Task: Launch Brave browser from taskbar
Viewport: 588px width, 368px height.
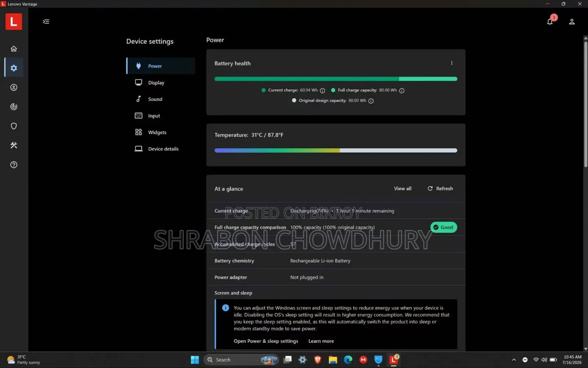Action: tap(318, 360)
